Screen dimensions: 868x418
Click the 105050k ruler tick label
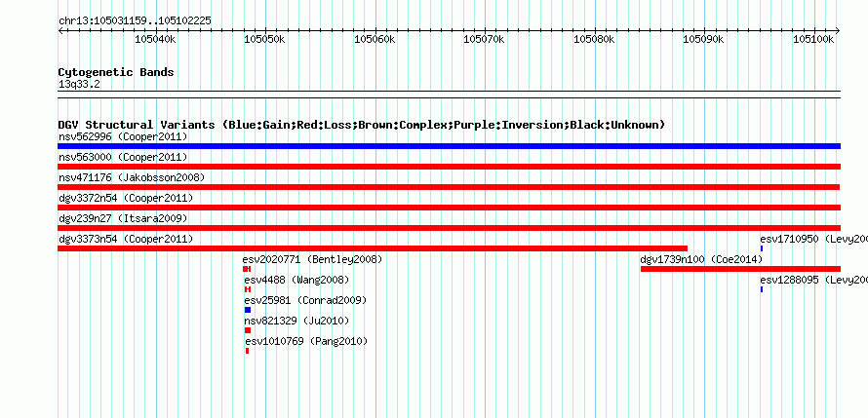pyautogui.click(x=265, y=39)
